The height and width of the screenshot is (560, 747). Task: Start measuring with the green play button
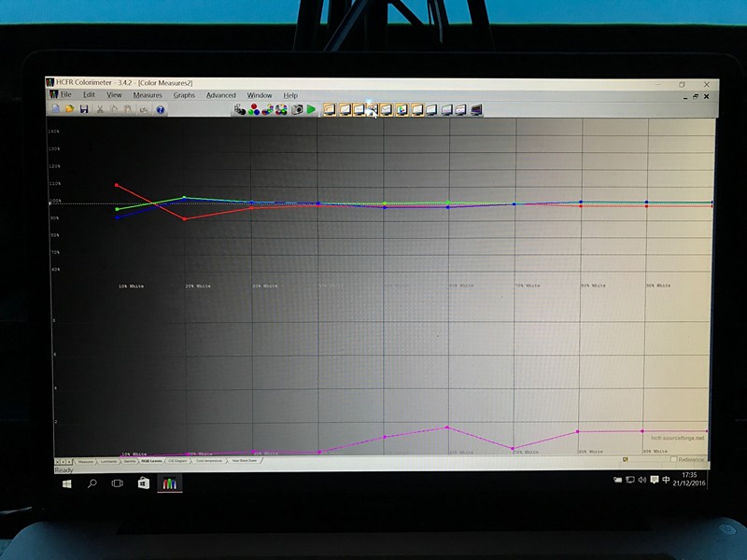tap(311, 110)
